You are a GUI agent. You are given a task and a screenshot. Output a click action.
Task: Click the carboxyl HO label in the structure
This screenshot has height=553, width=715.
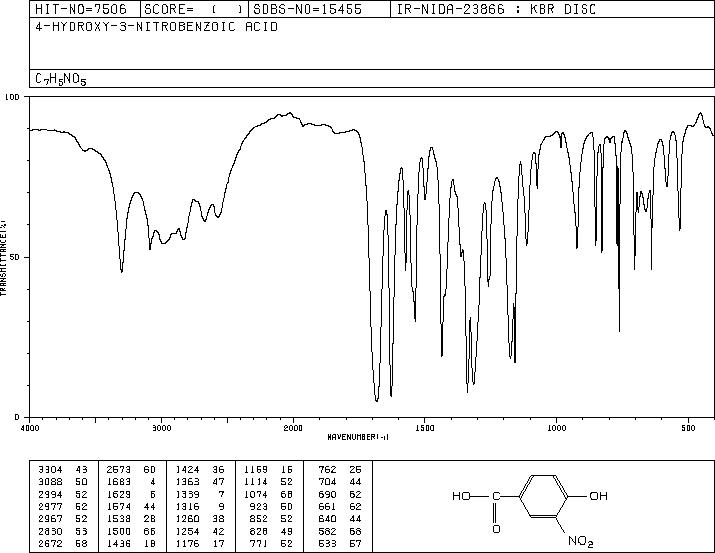461,496
